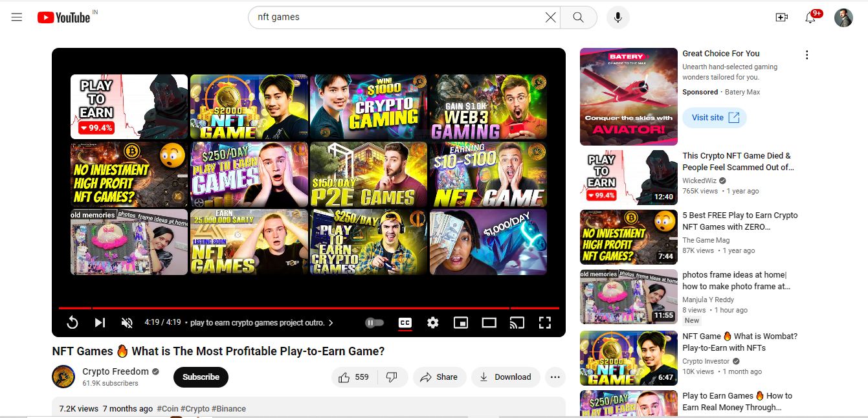The image size is (868, 418).
Task: Open sidebar 5 Best FREE Play to Earn video
Action: 740,221
